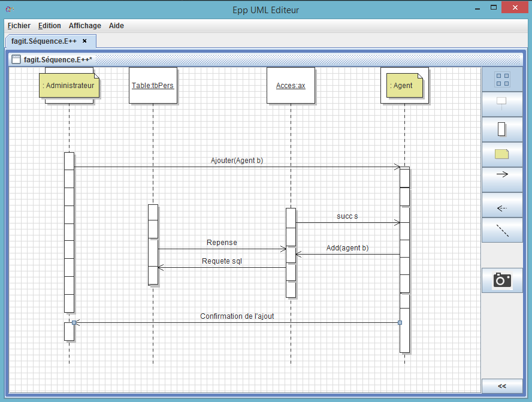Open the Edition menu
532x402 pixels.
coord(50,26)
